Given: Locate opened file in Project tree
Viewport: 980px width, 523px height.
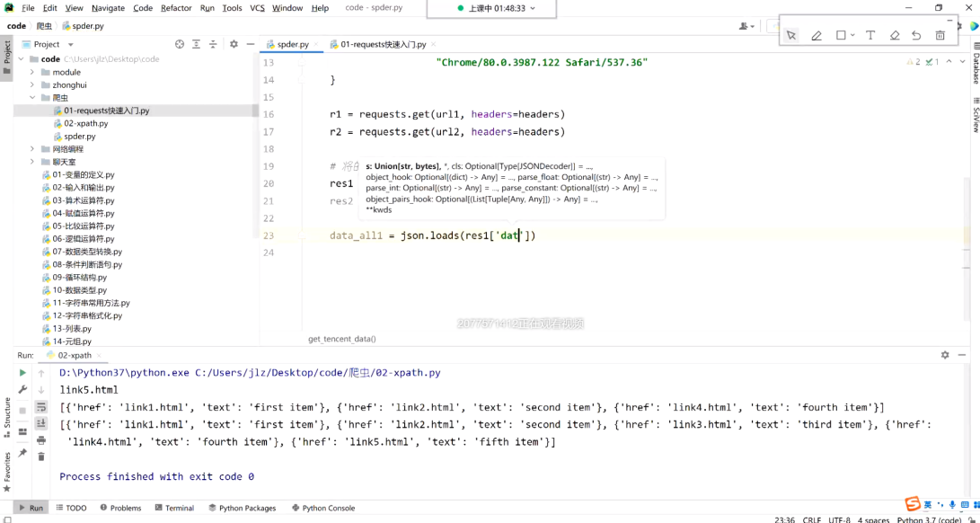Looking at the screenshot, I should tap(180, 44).
